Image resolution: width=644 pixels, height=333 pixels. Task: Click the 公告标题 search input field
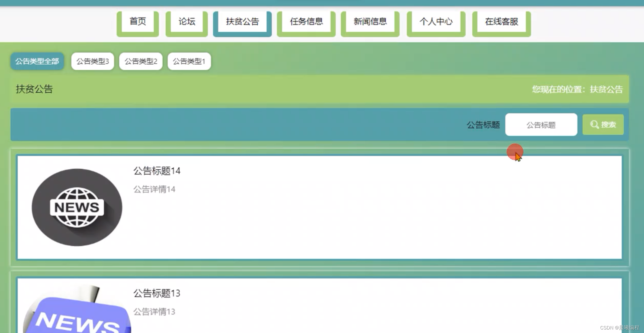541,125
